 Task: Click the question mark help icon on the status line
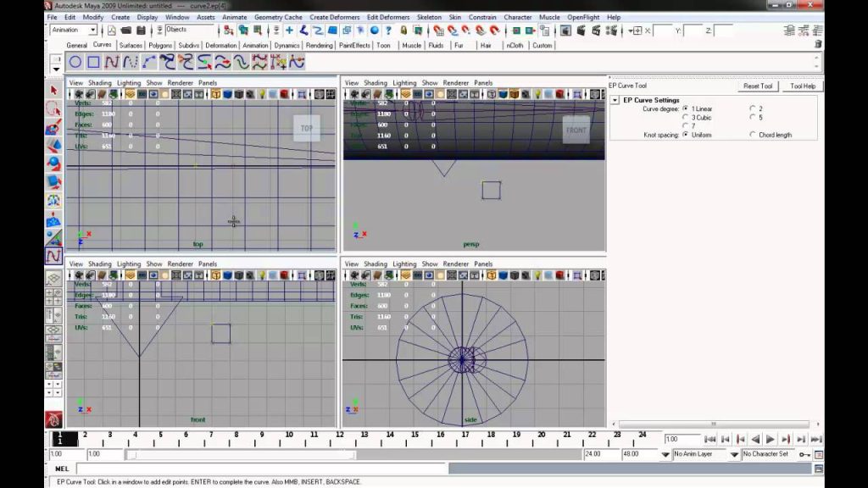coord(388,30)
